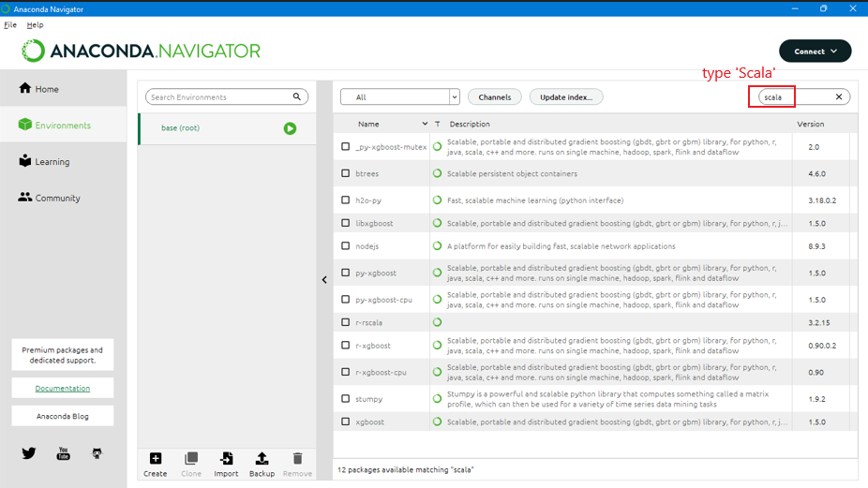Screen dimensions: 868x488
Task: Click the Twitter bird icon
Action: click(x=29, y=453)
